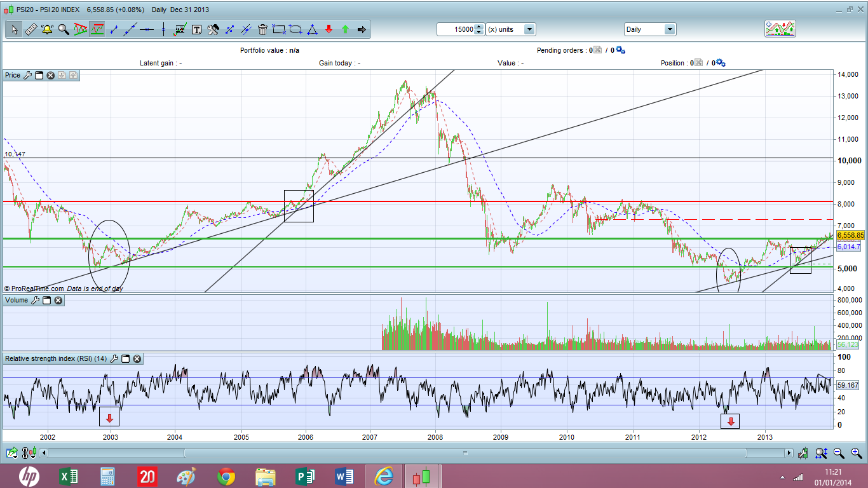Open Excel from the Windows taskbar

click(69, 476)
